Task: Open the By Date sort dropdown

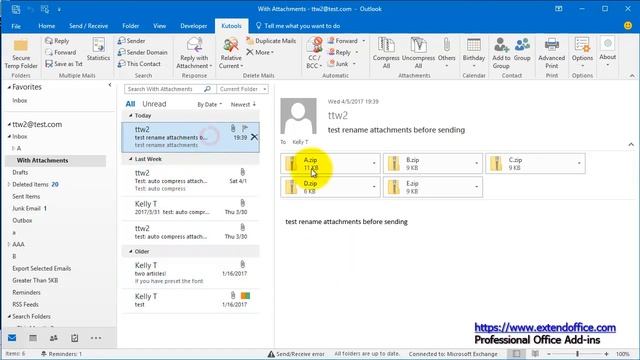Action: pyautogui.click(x=210, y=104)
